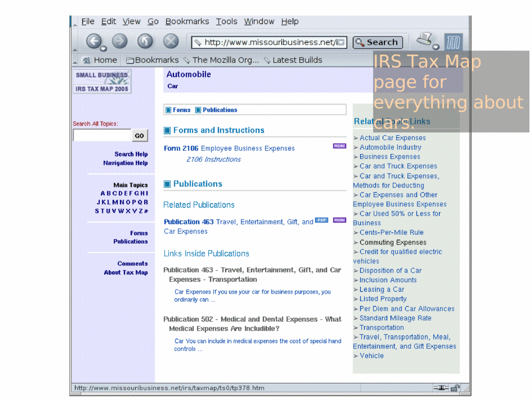Click Home in the personal toolbar

(100, 60)
